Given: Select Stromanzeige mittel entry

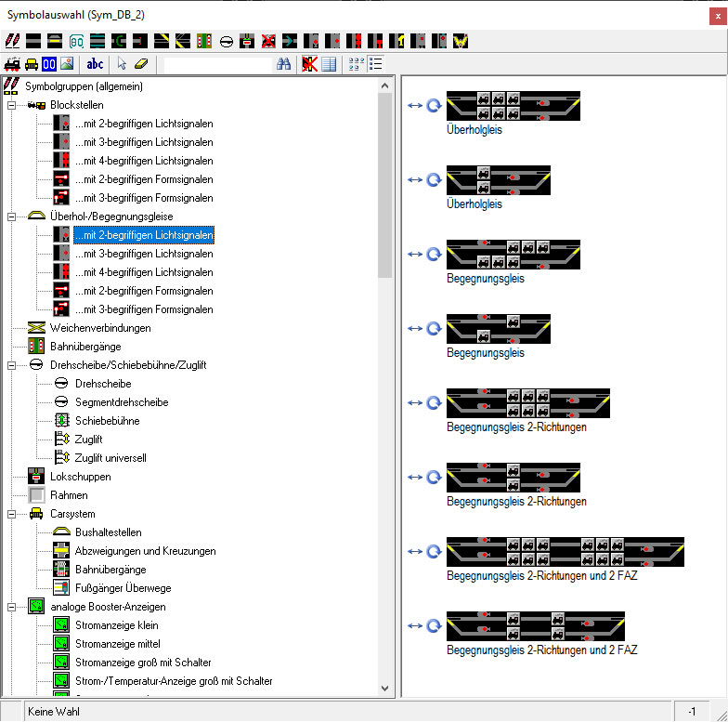Looking at the screenshot, I should [x=117, y=644].
